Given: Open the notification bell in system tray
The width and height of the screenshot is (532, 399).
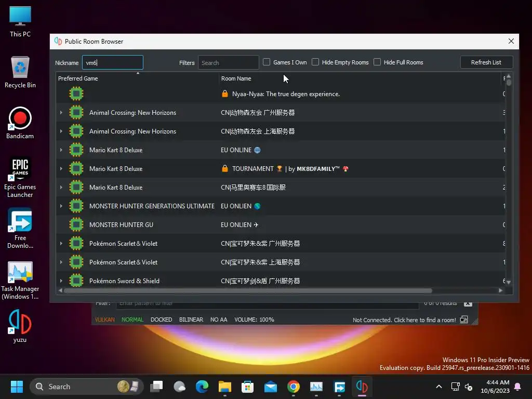Looking at the screenshot, I should (518, 387).
